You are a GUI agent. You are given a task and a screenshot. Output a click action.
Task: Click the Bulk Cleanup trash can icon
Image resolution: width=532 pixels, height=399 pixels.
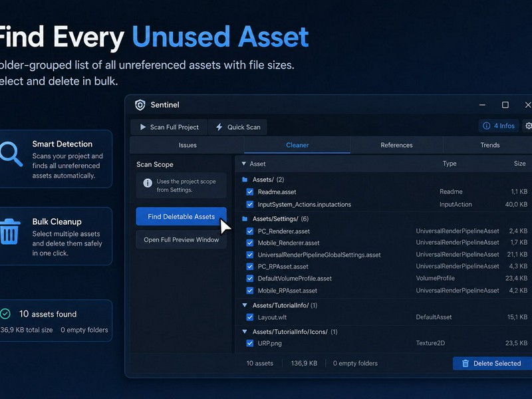pyautogui.click(x=9, y=231)
